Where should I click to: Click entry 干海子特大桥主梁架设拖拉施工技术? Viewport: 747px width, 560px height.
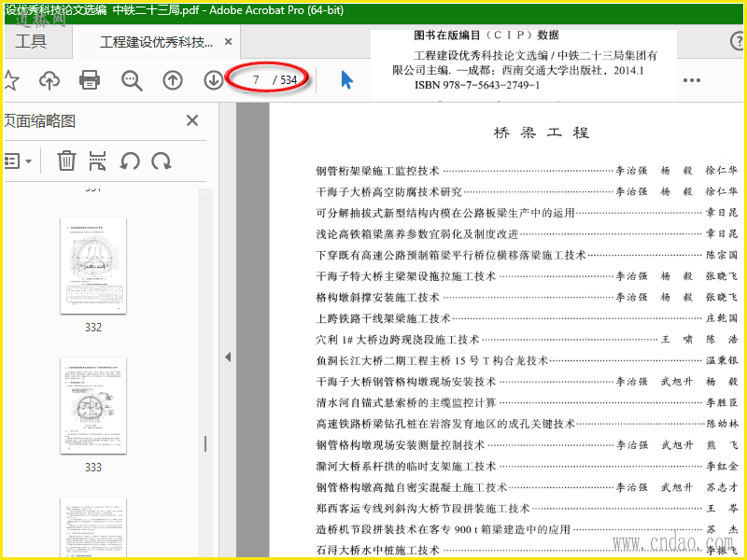pyautogui.click(x=406, y=276)
